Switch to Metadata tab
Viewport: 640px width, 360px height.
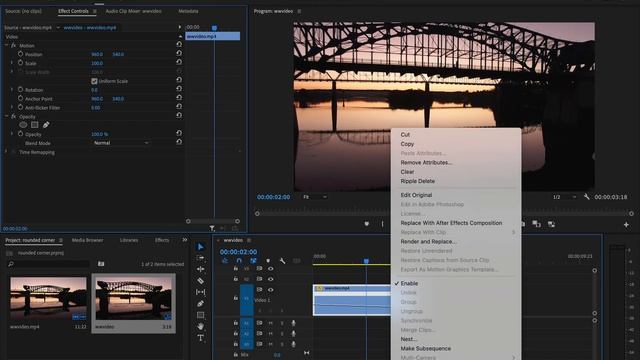pos(188,11)
